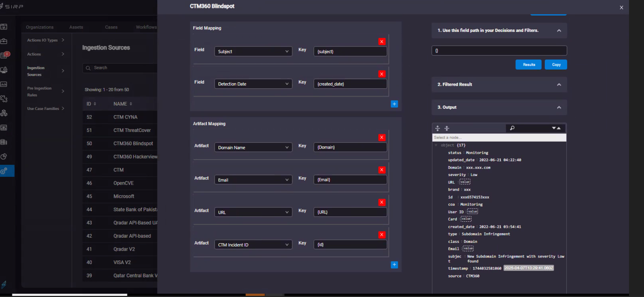The width and height of the screenshot is (644, 297).
Task: Collapse the field path instructions section
Action: tap(559, 31)
